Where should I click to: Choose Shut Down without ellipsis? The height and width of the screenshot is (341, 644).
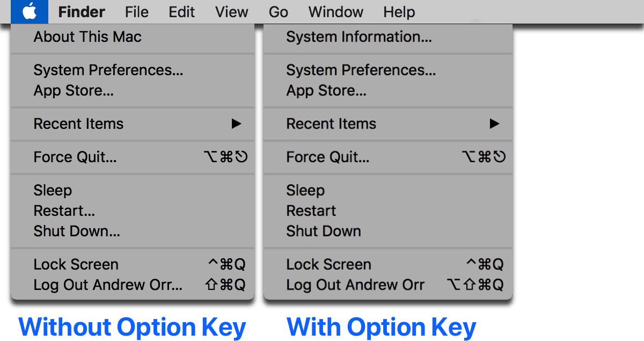pos(323,231)
